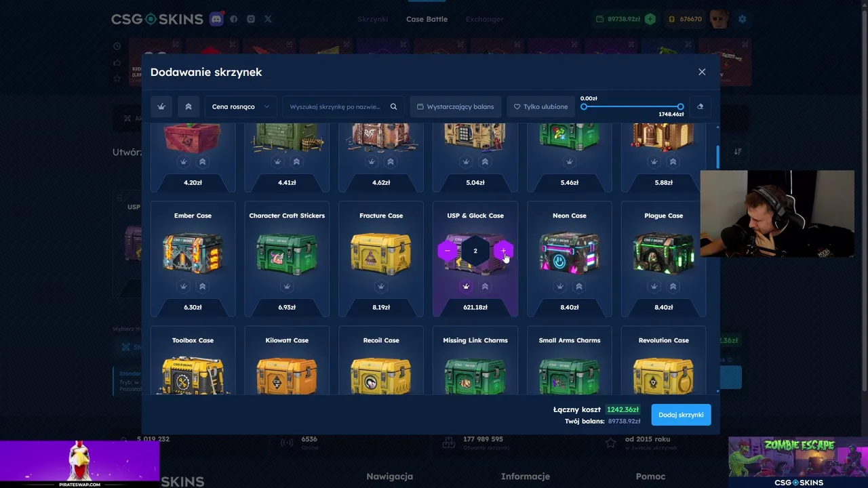Open the Exchanger tab in top navigation
This screenshot has width=868, height=488.
coord(484,19)
